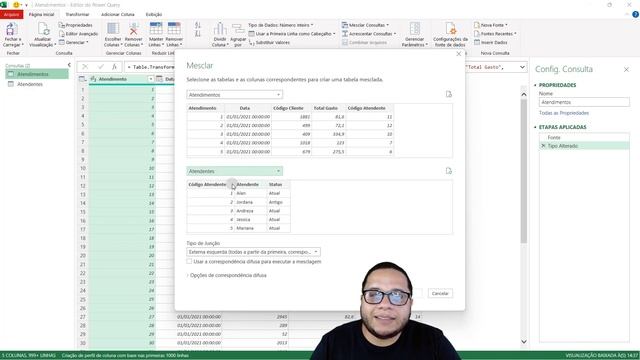
Task: Click Remover Linhas icon
Action: pos(174,29)
